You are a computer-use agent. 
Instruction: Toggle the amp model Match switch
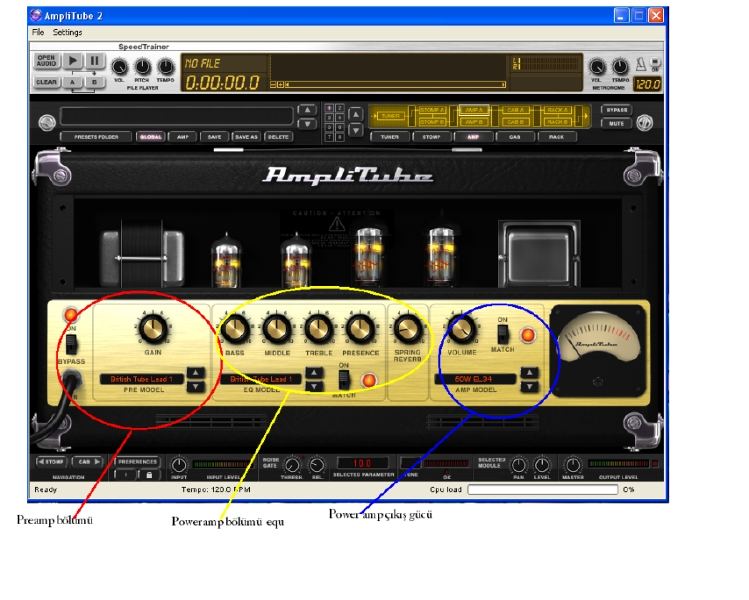point(503,332)
